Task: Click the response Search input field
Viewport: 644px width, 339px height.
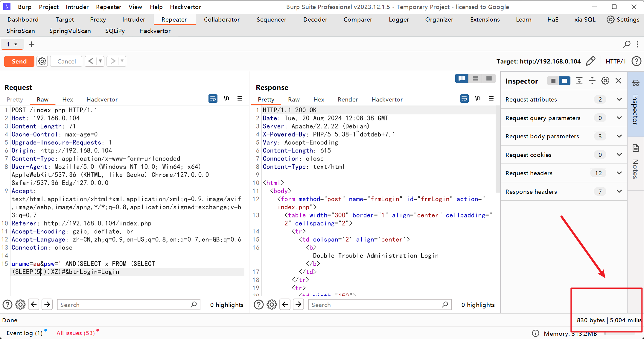Action: point(380,305)
